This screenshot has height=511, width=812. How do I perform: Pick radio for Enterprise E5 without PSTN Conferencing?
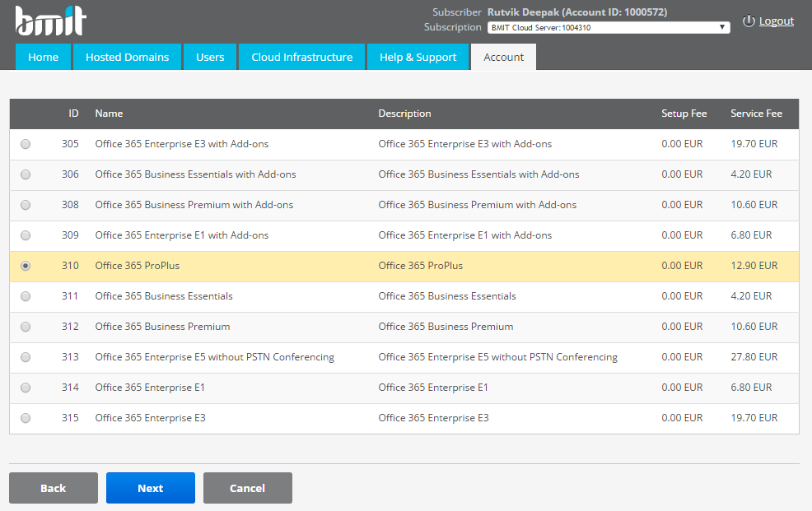(x=26, y=357)
